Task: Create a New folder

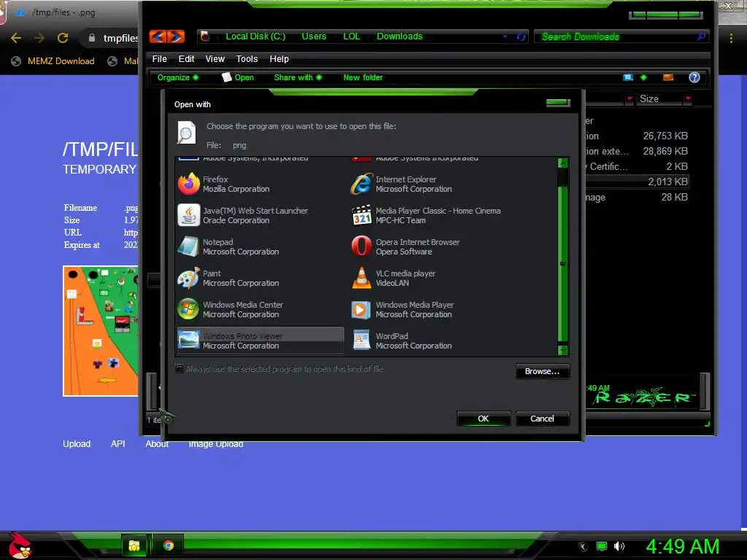Action: tap(363, 77)
